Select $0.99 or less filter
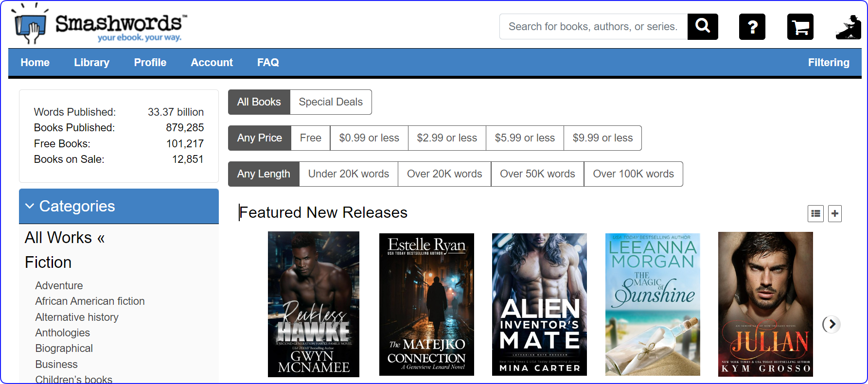Screen dimensions: 868x384 click(x=369, y=138)
